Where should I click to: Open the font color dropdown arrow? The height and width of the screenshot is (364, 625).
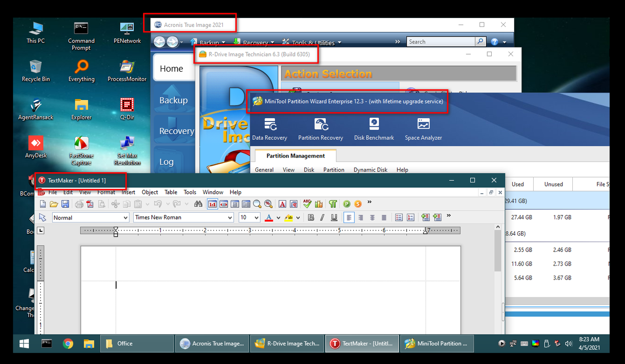(x=278, y=218)
